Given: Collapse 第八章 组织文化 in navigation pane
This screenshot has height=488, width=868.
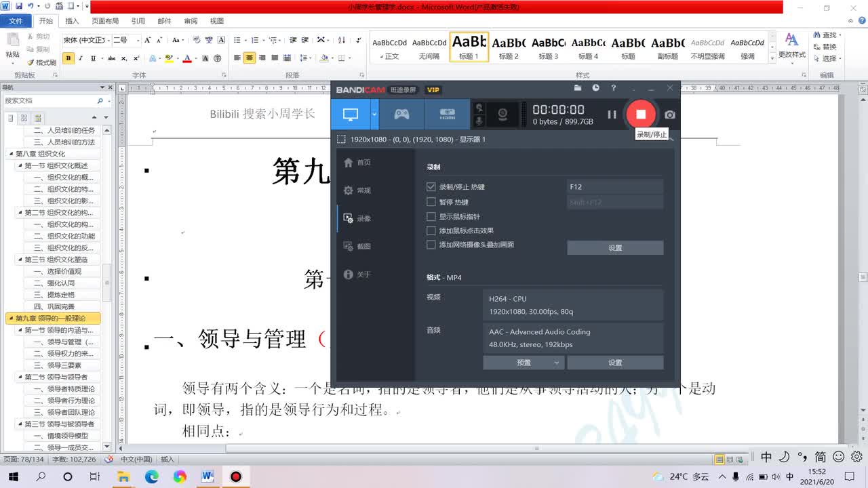Looking at the screenshot, I should [x=10, y=154].
